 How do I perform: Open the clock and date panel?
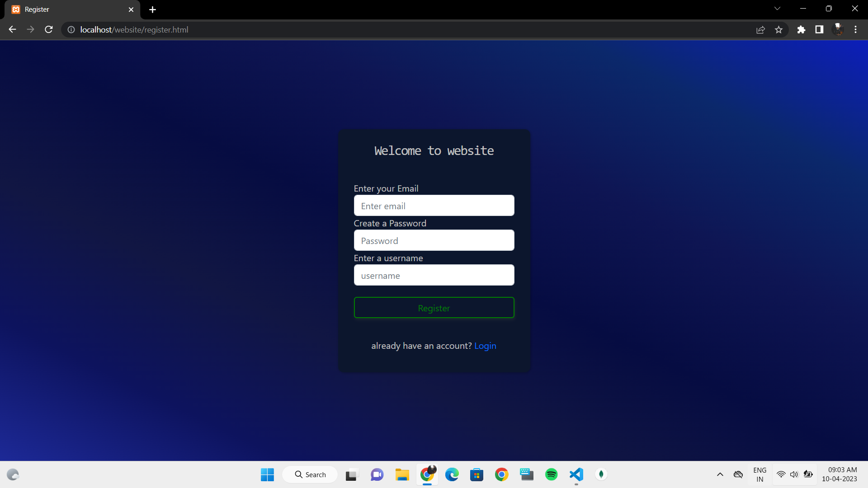[x=840, y=474]
